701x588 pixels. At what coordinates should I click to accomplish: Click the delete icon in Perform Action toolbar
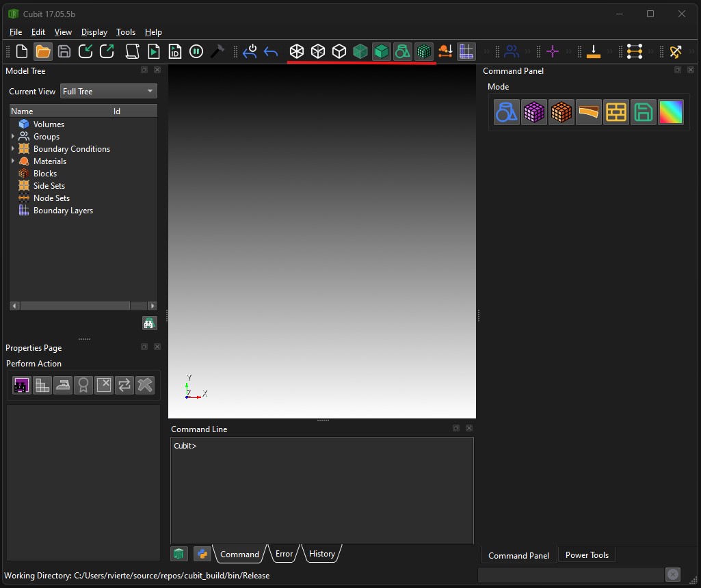point(103,385)
